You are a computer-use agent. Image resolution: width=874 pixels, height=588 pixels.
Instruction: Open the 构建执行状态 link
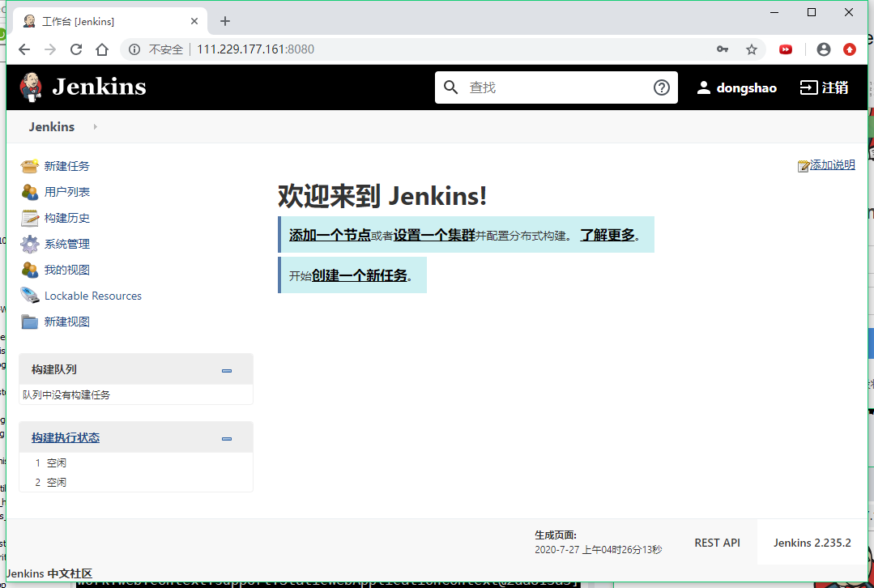[66, 437]
